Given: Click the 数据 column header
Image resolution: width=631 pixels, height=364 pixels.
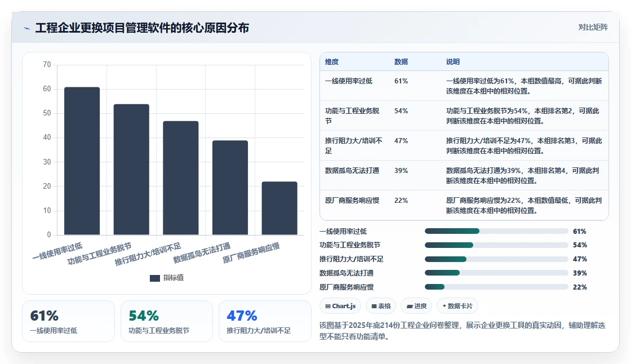Looking at the screenshot, I should 401,61.
